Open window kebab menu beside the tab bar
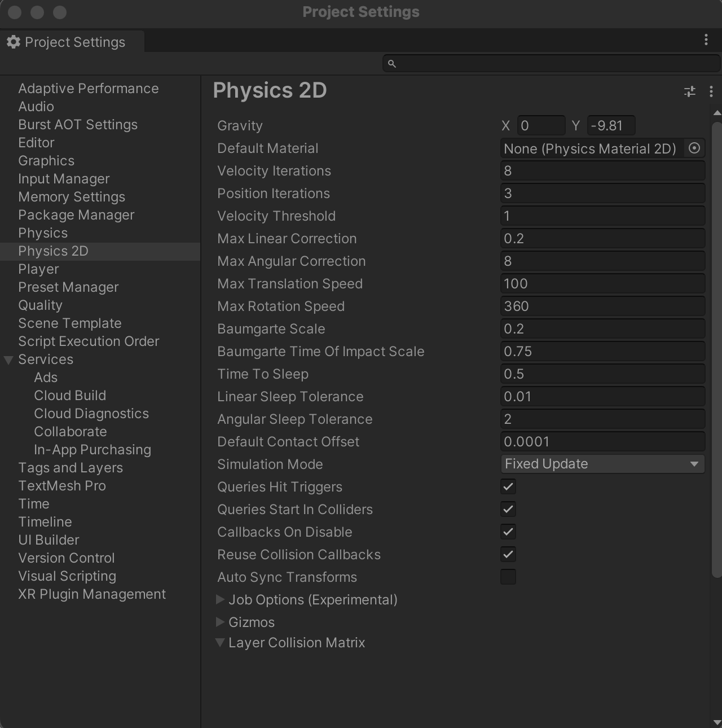722x728 pixels. pyautogui.click(x=706, y=40)
